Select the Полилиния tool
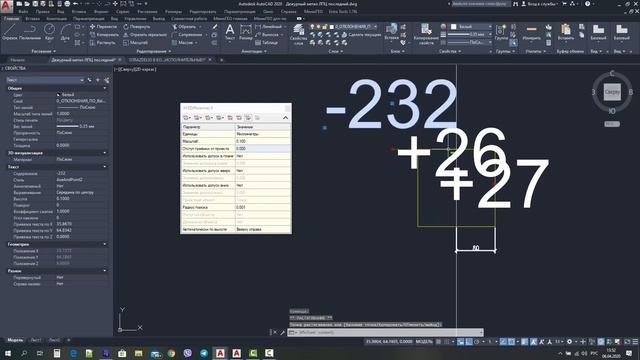The image size is (640, 360). tap(29, 33)
